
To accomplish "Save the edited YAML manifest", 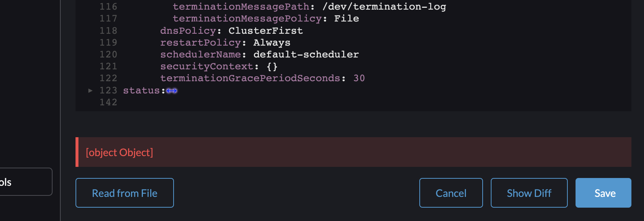I will tap(603, 193).
